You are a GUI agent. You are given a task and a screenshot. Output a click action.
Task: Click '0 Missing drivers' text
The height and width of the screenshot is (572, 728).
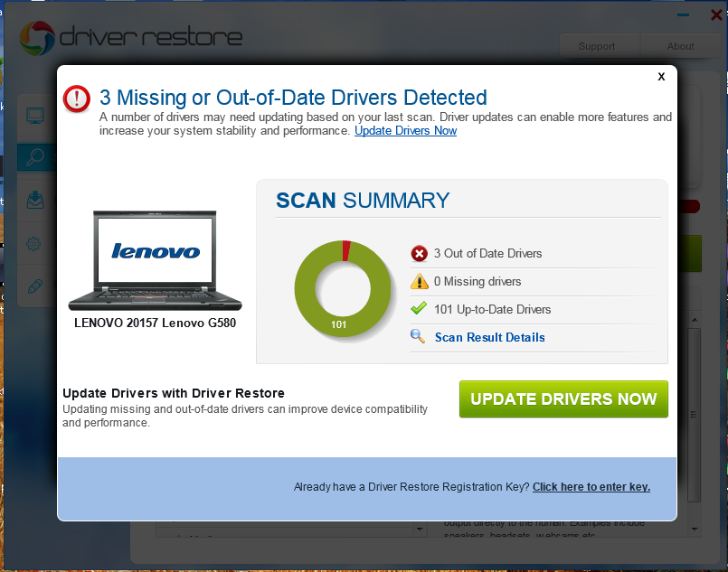(x=477, y=281)
